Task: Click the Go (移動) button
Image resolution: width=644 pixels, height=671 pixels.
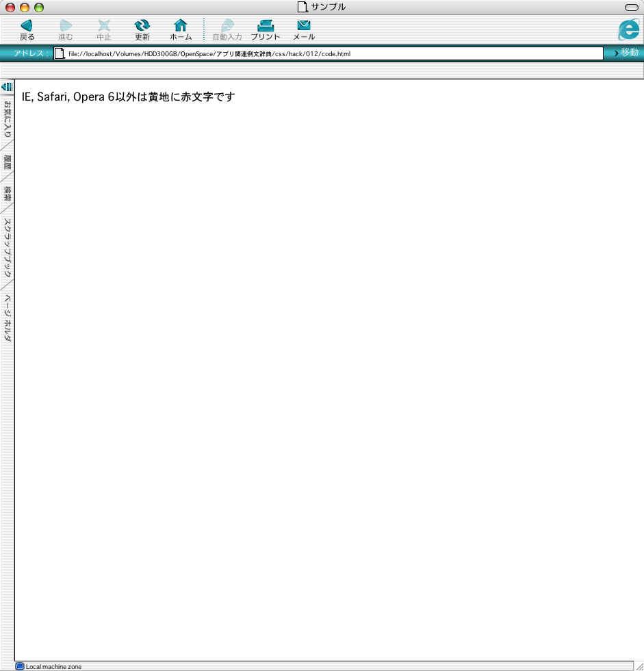Action: coord(626,53)
